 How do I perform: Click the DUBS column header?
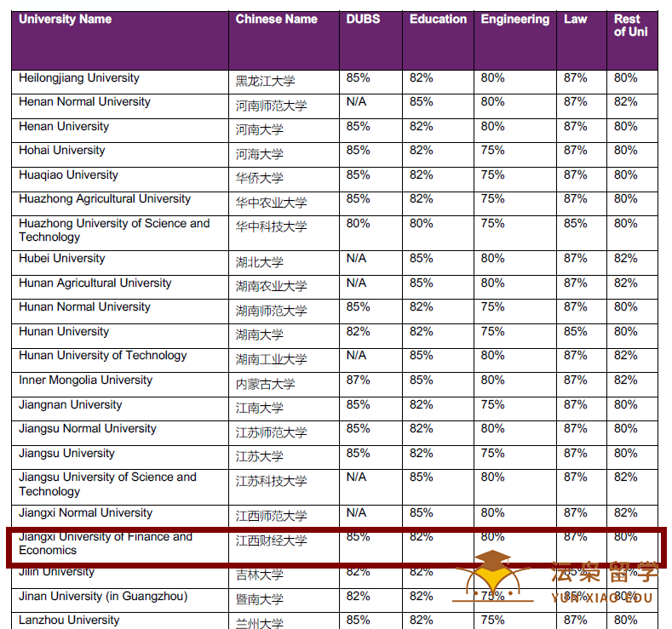coord(363,20)
